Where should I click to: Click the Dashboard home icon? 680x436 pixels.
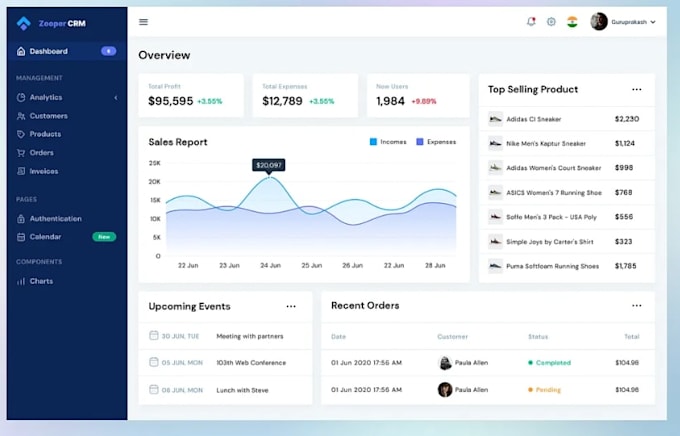coord(21,51)
